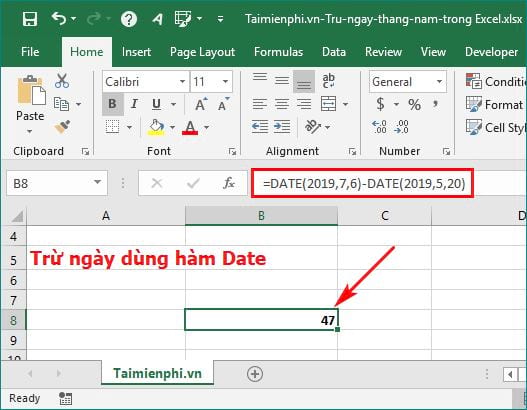
Task: Click the Select All corner triangle
Action: pos(16,216)
